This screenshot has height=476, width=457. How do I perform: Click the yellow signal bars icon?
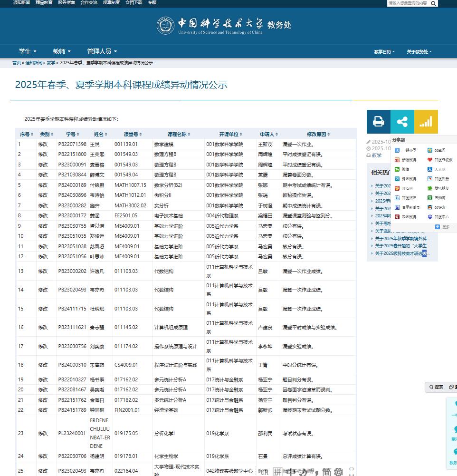[426, 122]
